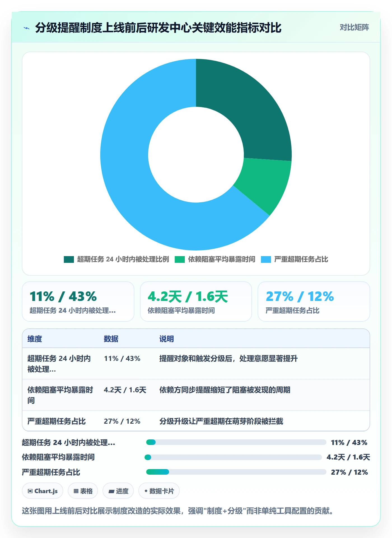Click the 对比矩阵 label in the header
392x538 pixels.
354,27
